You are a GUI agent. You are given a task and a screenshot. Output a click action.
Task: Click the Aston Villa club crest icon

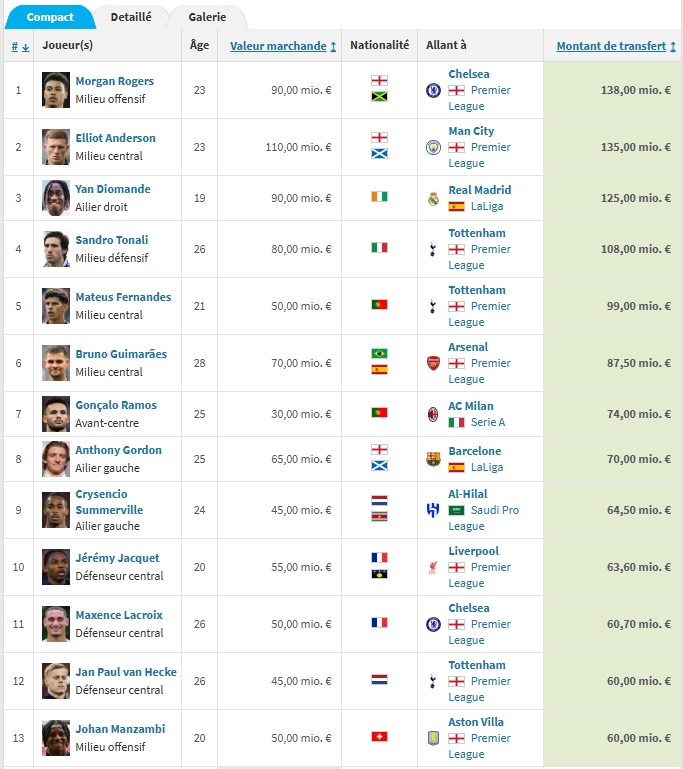pos(433,738)
